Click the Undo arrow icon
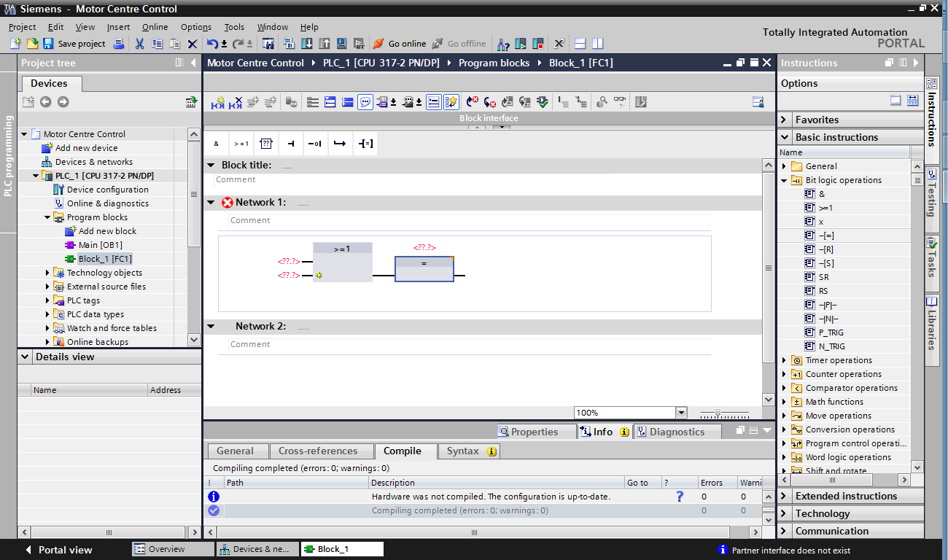Viewport: 948px width, 560px height. tap(212, 44)
